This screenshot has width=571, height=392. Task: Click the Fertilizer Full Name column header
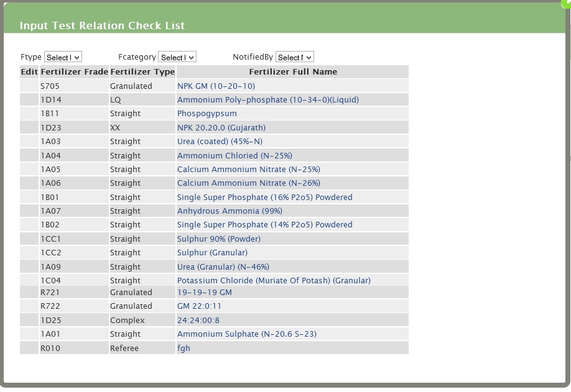pos(292,72)
